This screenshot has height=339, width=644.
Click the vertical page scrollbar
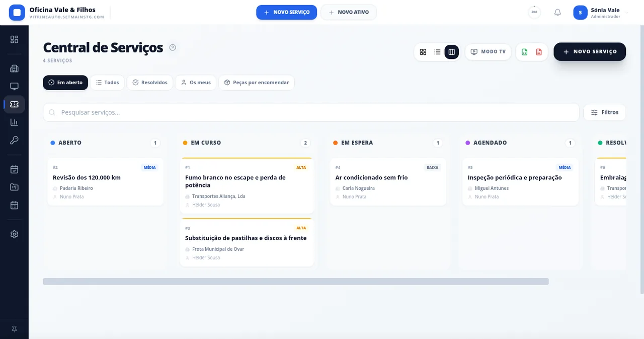click(x=642, y=160)
